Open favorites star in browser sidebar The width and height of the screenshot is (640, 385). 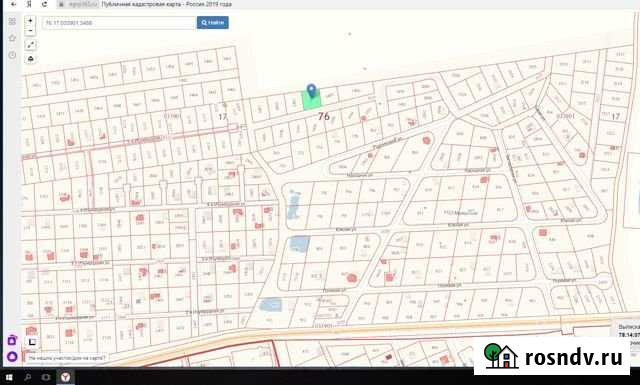tap(12, 38)
